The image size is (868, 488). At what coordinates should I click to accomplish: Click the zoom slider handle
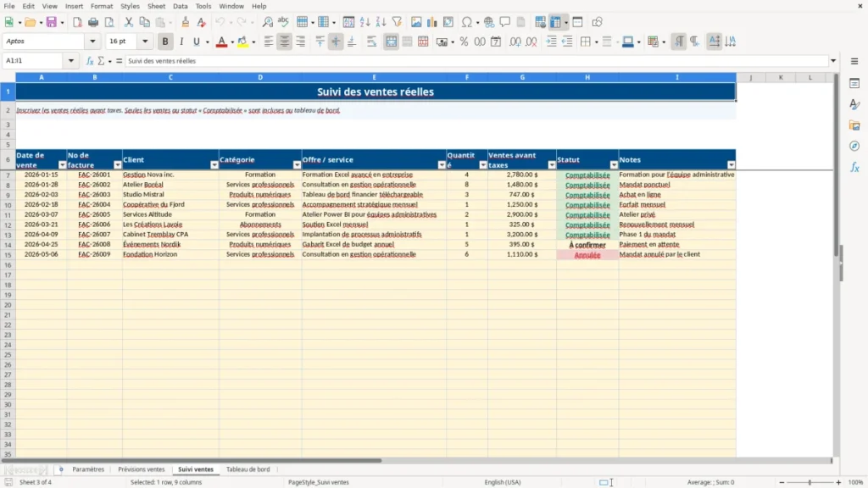click(810, 482)
